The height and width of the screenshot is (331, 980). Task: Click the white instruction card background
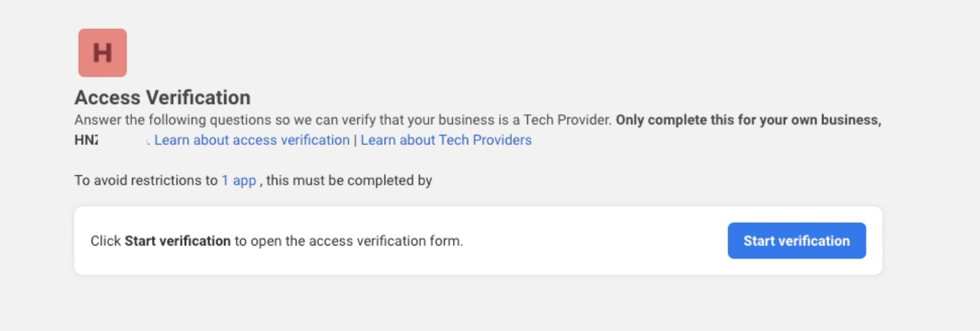(x=478, y=241)
